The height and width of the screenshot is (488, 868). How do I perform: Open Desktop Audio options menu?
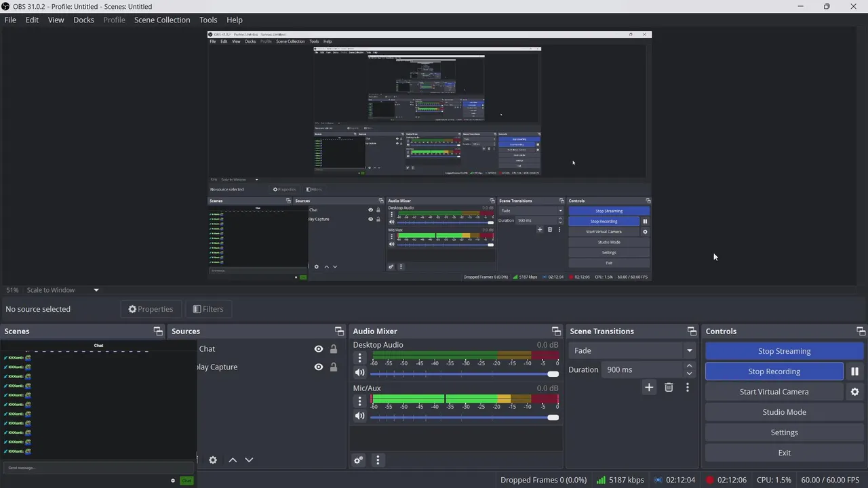tap(360, 358)
